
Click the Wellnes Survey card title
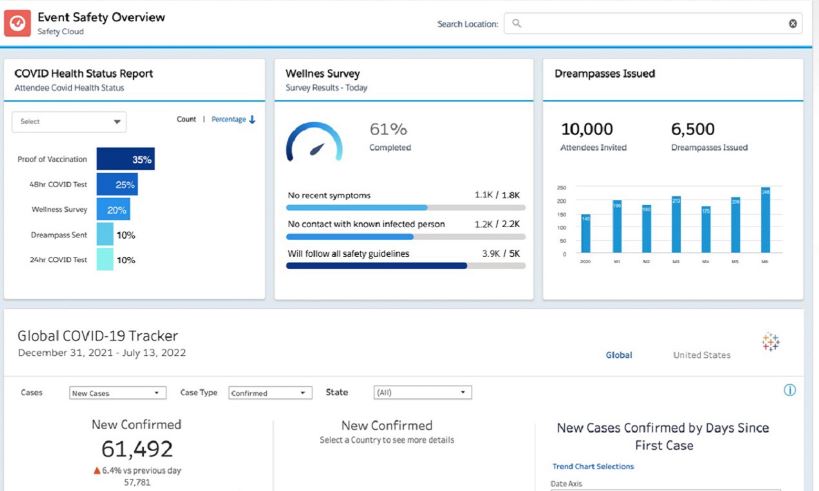click(322, 74)
